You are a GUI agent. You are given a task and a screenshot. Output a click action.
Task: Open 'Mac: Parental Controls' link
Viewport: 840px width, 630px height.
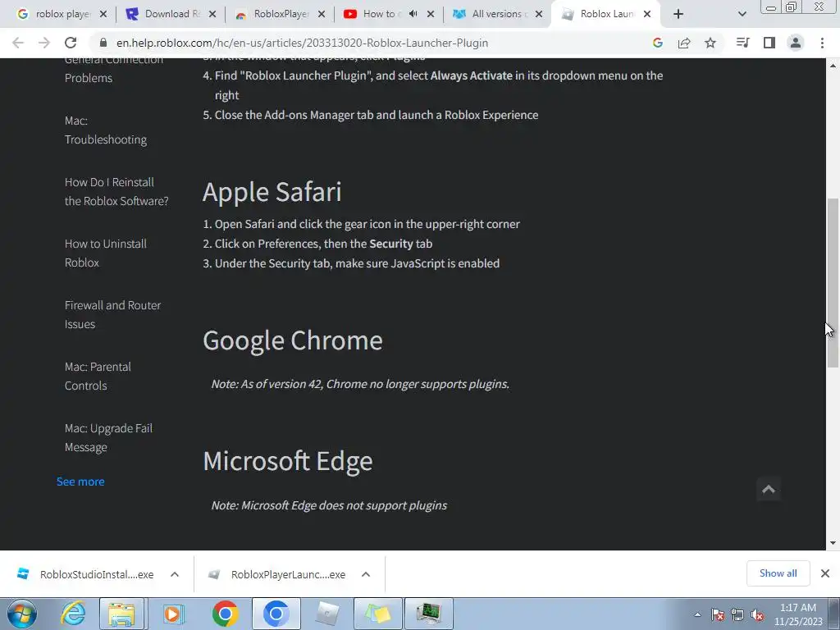(98, 377)
